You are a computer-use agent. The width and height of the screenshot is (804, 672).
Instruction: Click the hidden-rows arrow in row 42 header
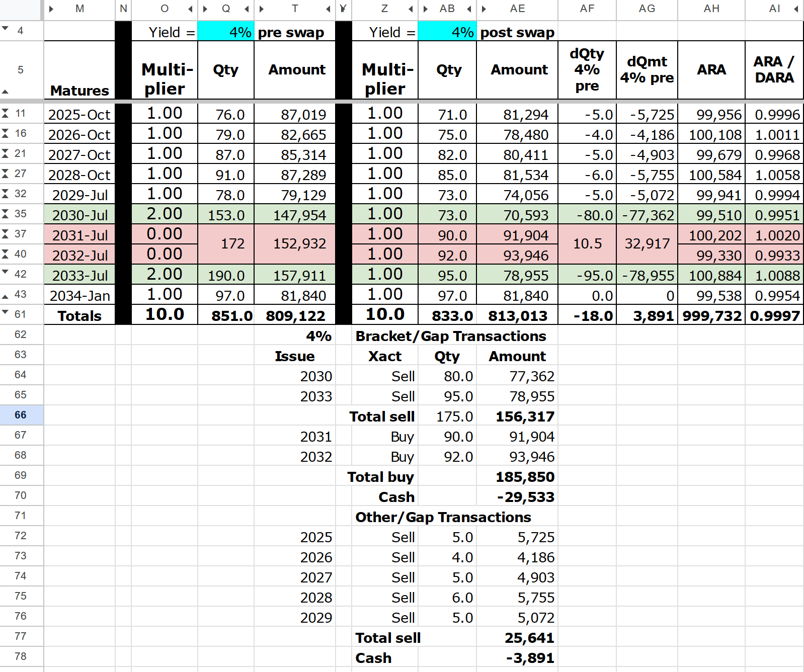pos(6,272)
